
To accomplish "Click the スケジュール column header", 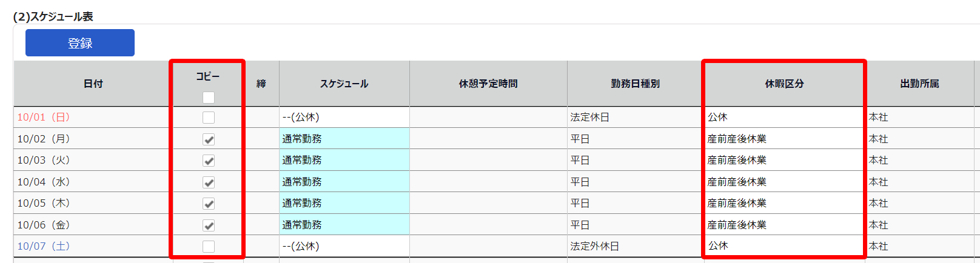I will (x=344, y=84).
